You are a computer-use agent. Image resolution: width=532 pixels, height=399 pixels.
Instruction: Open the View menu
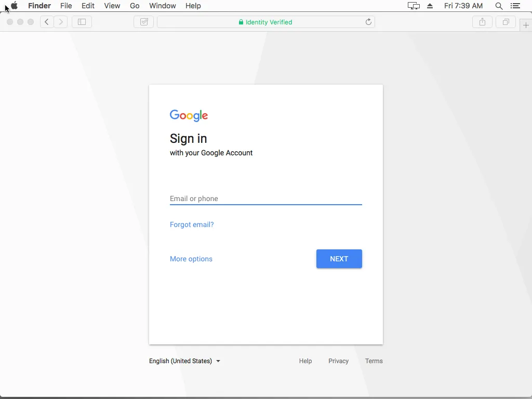(112, 6)
